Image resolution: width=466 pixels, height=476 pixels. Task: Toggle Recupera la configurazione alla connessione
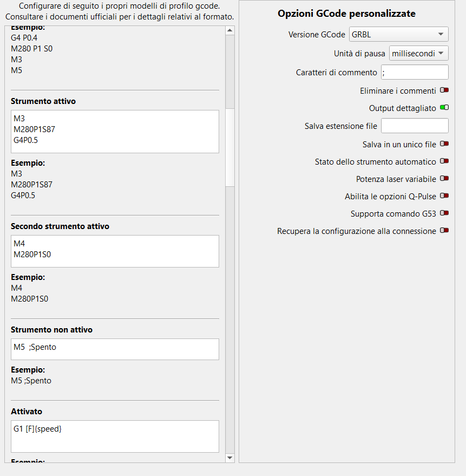[444, 231]
